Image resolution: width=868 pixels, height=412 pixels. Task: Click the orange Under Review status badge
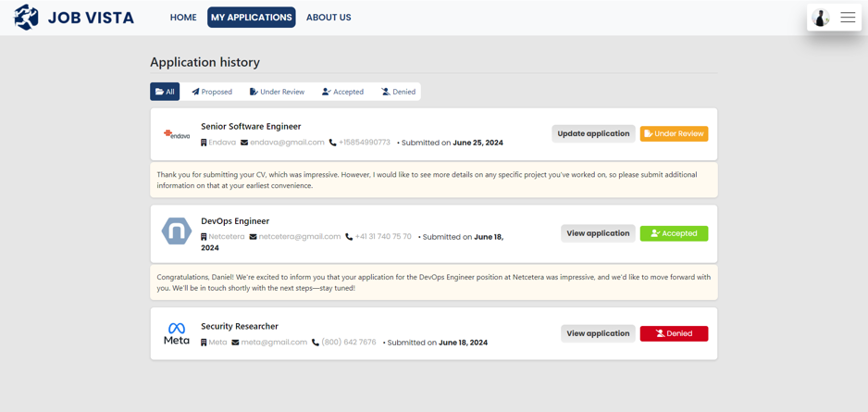tap(674, 134)
